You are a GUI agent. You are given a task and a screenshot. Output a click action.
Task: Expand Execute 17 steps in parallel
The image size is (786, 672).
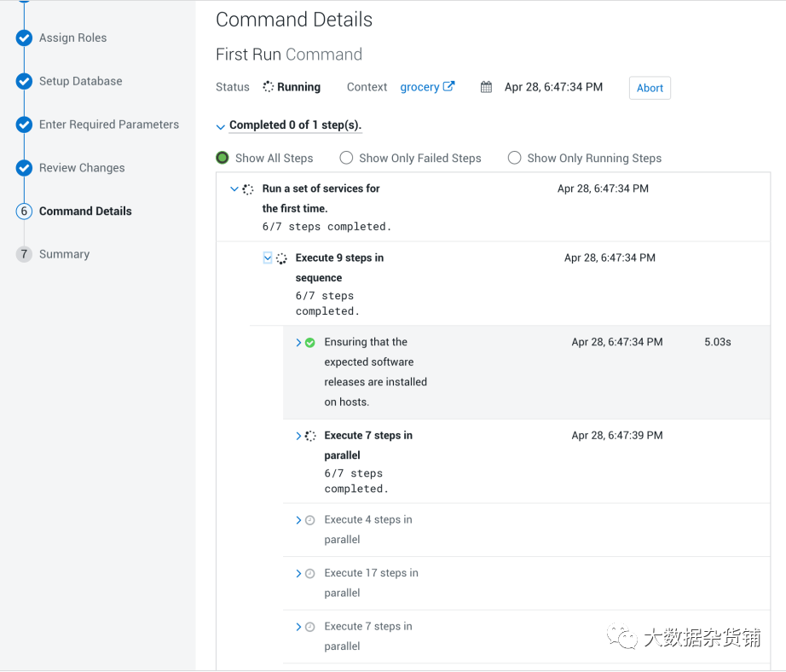(x=298, y=574)
